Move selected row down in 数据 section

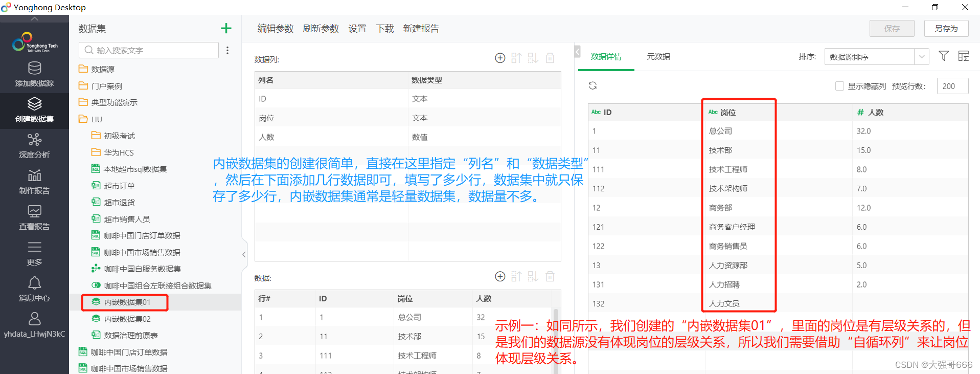point(533,276)
